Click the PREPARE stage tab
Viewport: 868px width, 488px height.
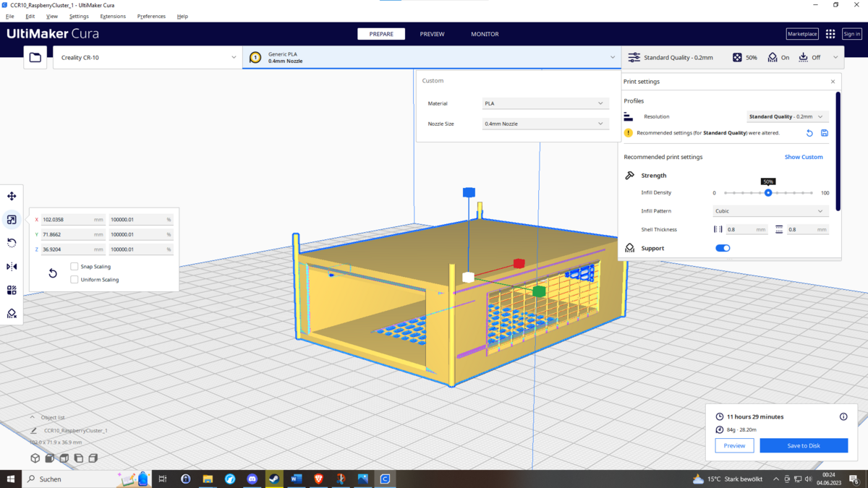381,34
